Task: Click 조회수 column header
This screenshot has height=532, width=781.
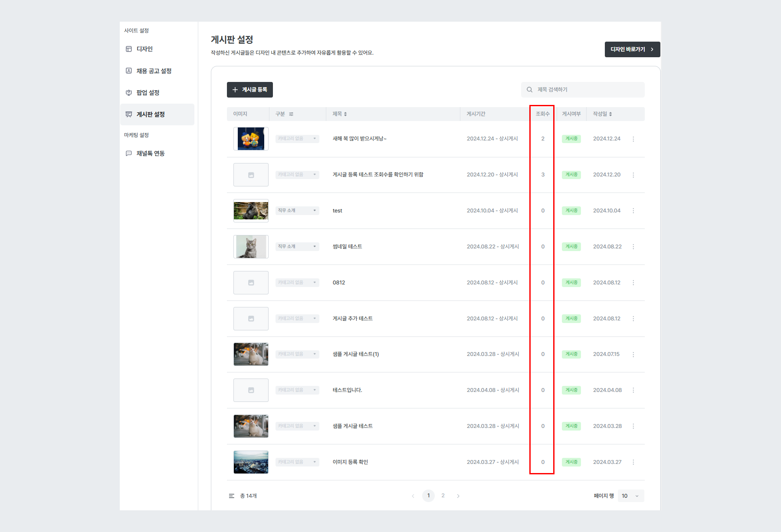Action: pyautogui.click(x=542, y=114)
